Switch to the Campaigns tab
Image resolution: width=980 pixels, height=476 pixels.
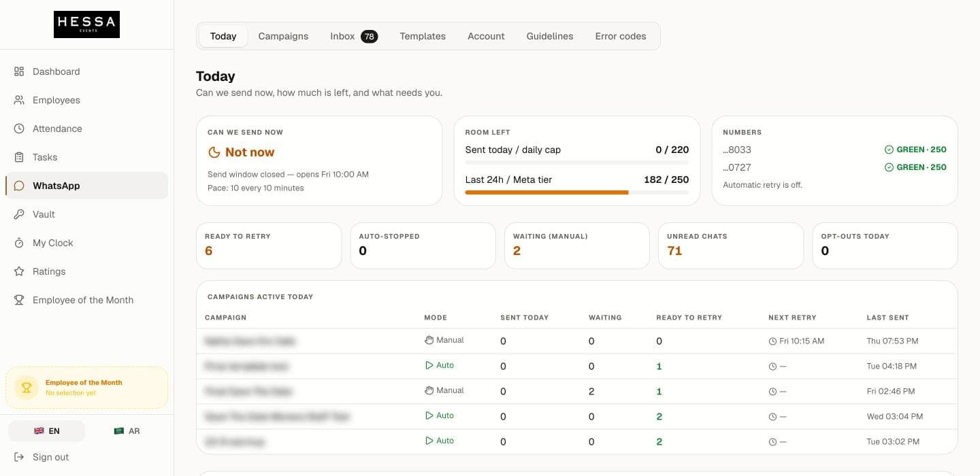[283, 36]
